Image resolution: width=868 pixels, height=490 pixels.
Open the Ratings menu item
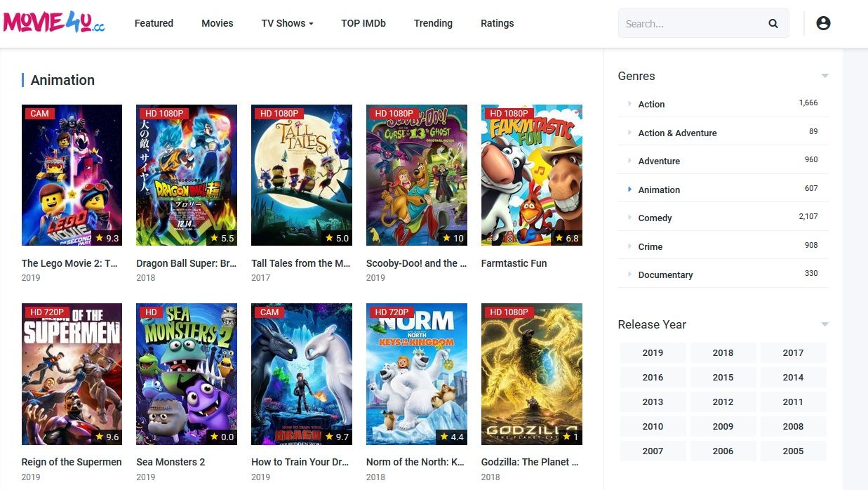pos(498,23)
